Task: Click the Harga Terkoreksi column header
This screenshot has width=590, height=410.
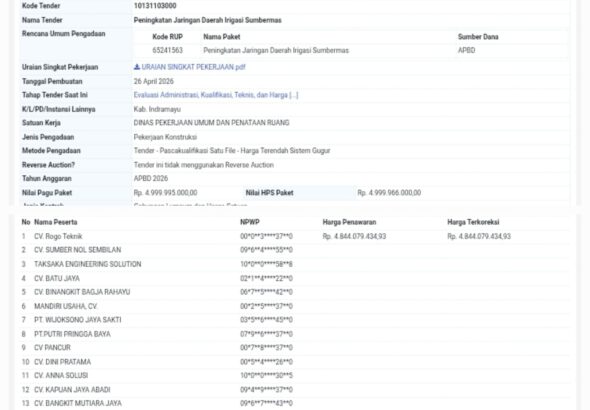Action: point(473,222)
